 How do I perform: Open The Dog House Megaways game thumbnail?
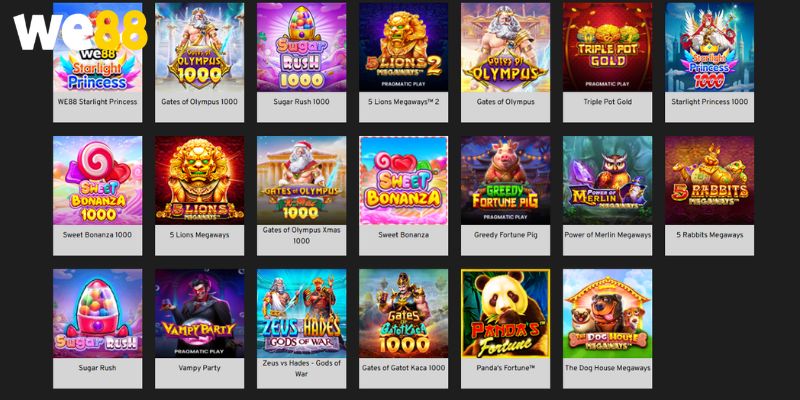(x=608, y=313)
